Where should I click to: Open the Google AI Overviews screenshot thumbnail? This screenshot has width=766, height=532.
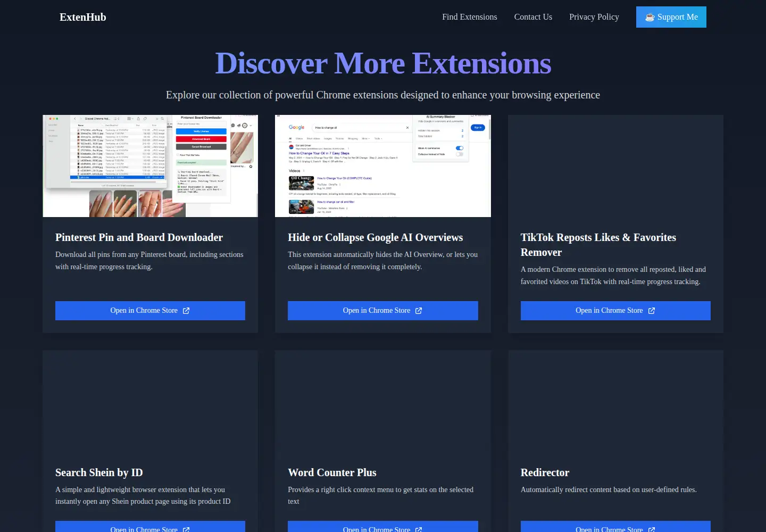tap(383, 166)
